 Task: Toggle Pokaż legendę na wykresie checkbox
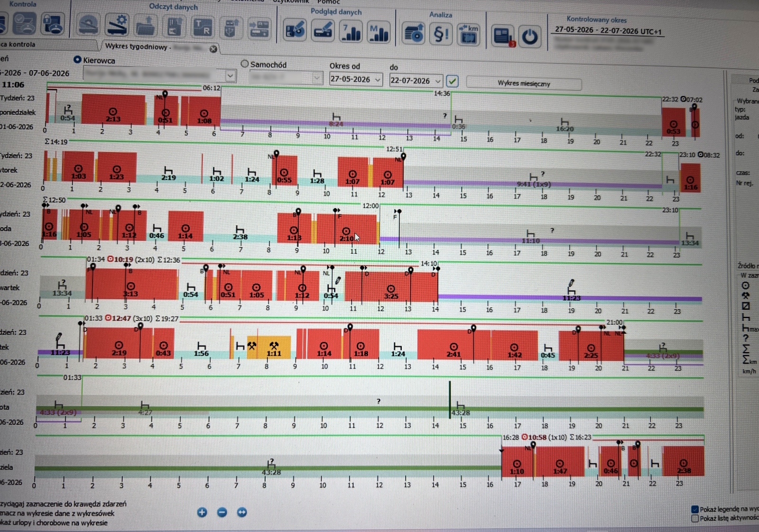pyautogui.click(x=695, y=509)
